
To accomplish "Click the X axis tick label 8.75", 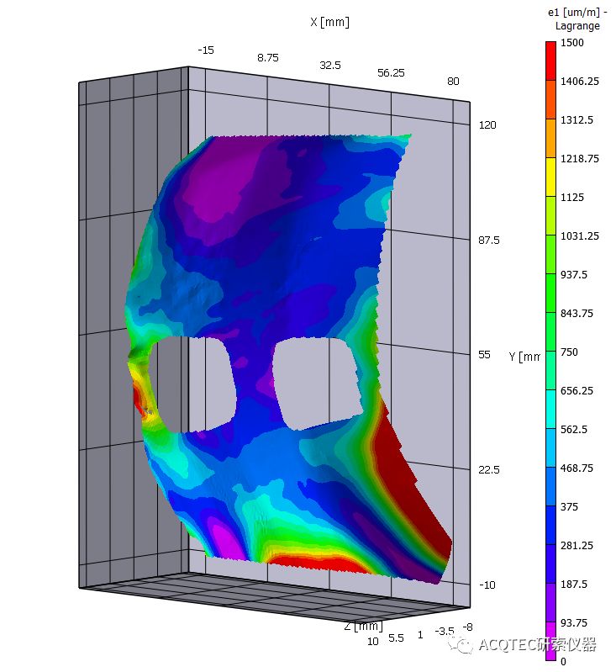I will point(268,57).
